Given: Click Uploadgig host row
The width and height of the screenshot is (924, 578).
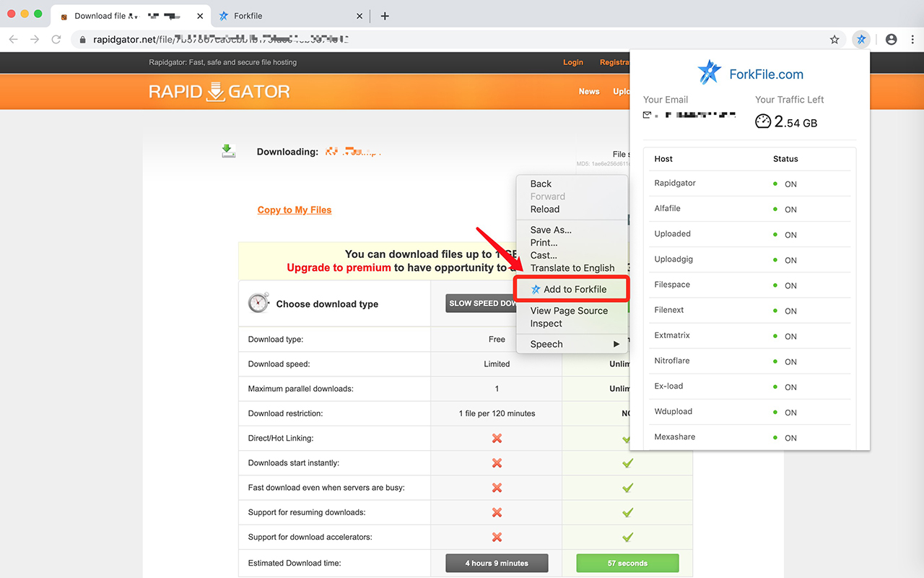Looking at the screenshot, I should coord(749,259).
